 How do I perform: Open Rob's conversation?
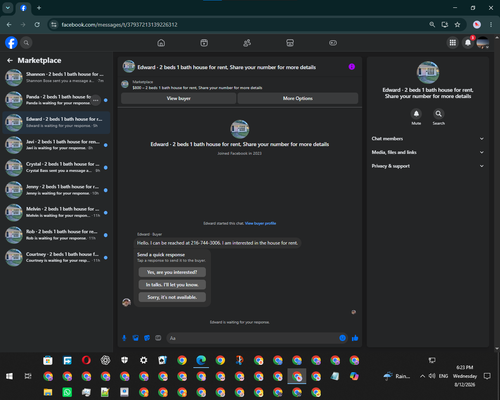(56, 235)
